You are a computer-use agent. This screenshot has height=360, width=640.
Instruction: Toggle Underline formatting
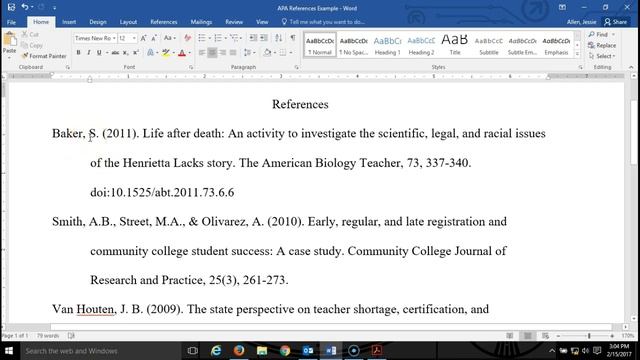point(99,53)
